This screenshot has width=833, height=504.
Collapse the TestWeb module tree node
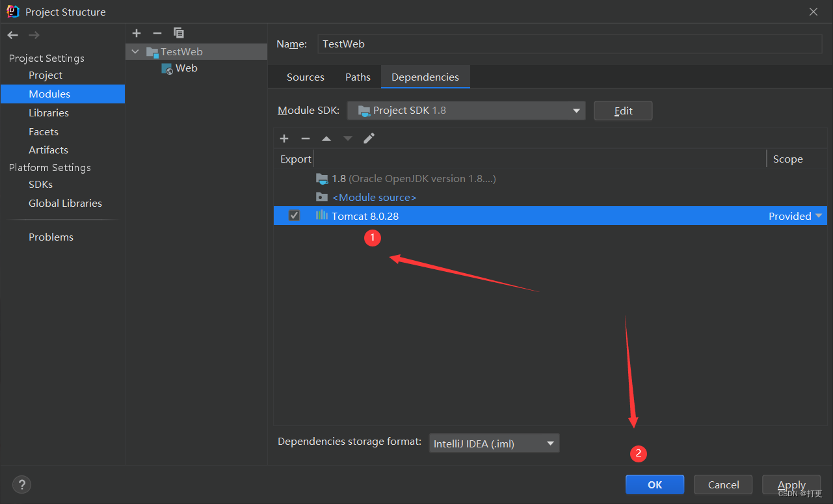[135, 52]
